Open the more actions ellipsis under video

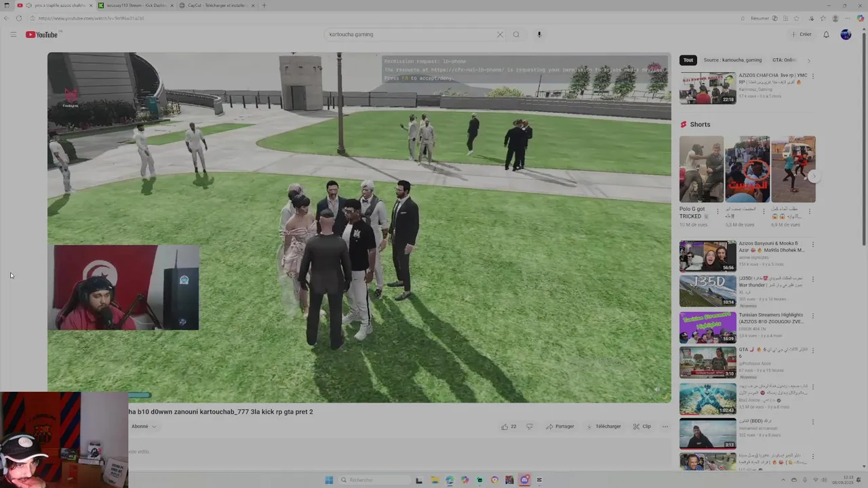point(665,426)
